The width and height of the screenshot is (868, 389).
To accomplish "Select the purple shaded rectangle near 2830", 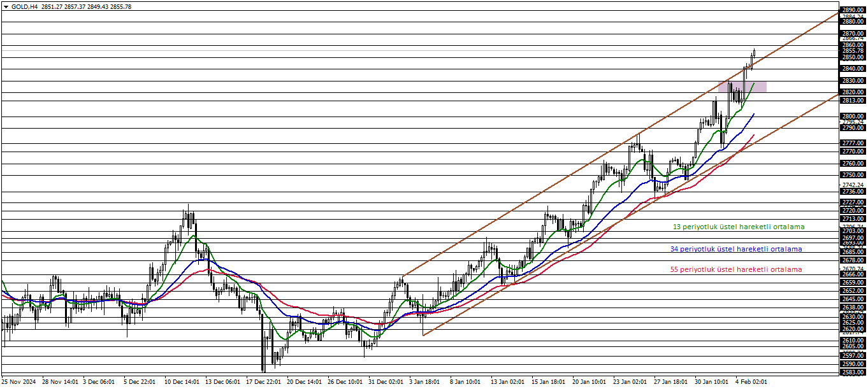I will tap(742, 87).
